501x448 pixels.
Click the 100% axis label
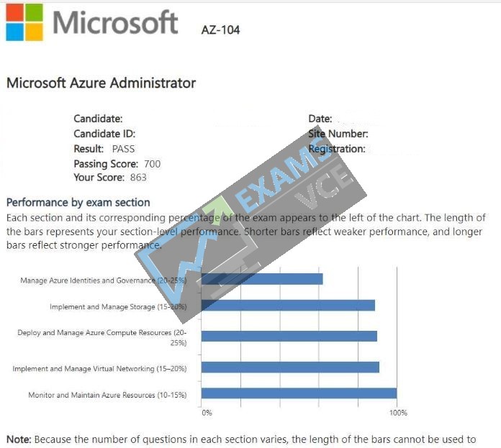pyautogui.click(x=398, y=413)
